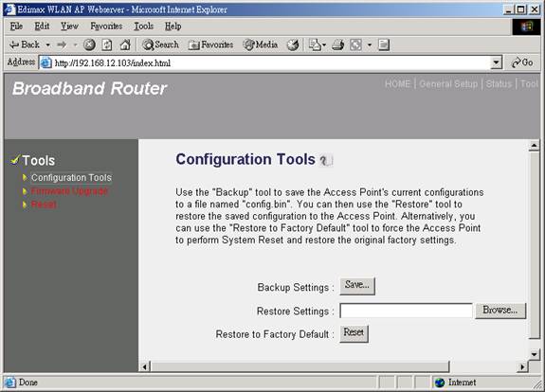Expand the Back button history arrow
This screenshot has width=545, height=392.
48,45
